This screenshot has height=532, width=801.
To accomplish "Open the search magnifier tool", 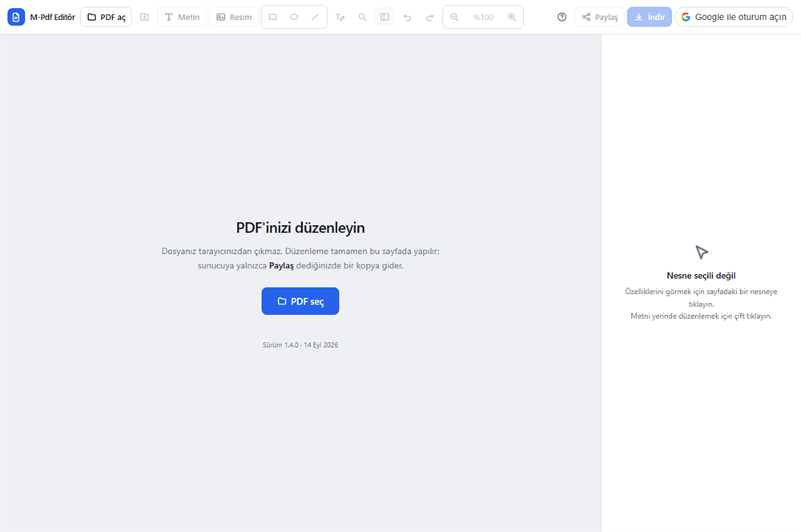I will tap(362, 17).
